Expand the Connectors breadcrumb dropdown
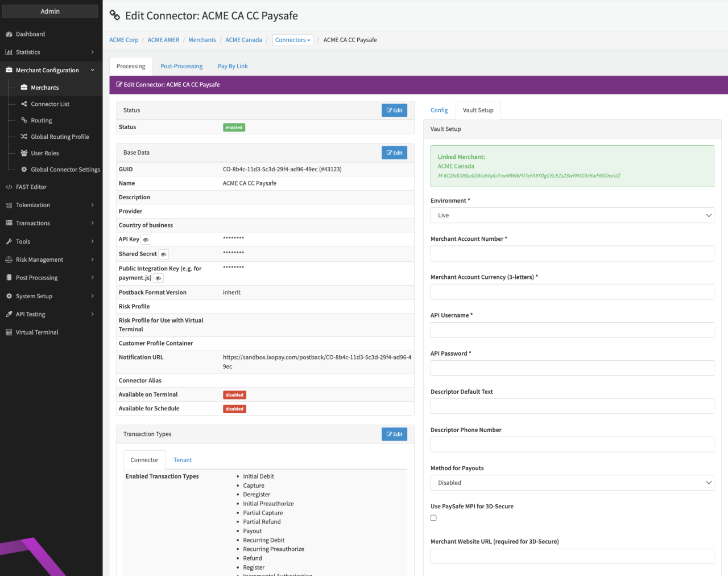728x576 pixels. pos(292,40)
